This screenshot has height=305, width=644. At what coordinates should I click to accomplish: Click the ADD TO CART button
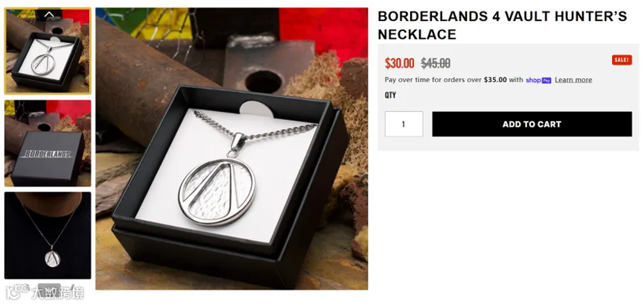coord(532,124)
